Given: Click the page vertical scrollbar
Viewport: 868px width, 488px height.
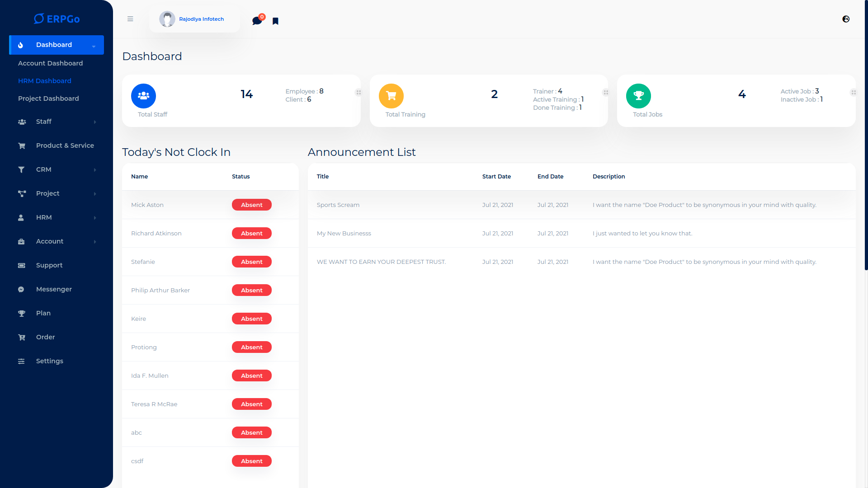Looking at the screenshot, I should pyautogui.click(x=866, y=136).
